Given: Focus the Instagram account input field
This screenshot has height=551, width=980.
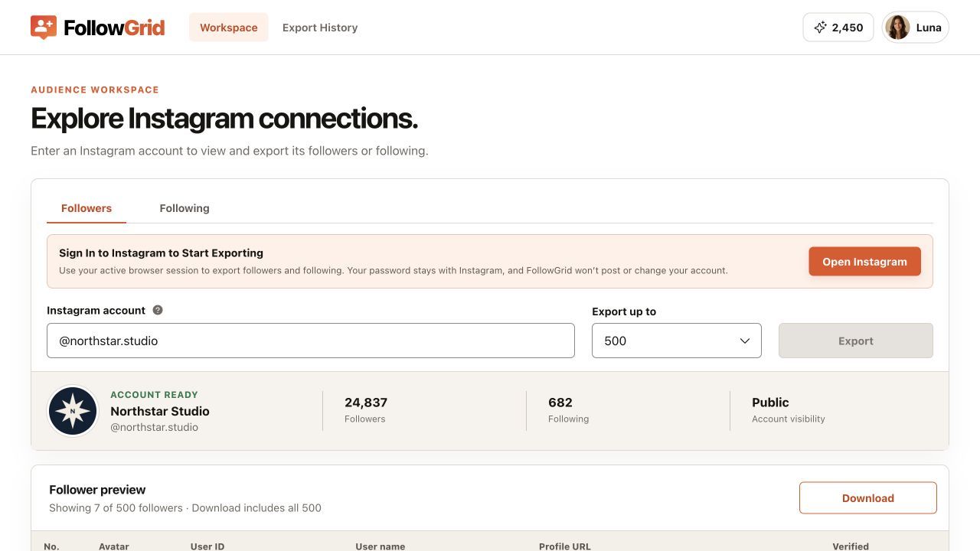Looking at the screenshot, I should tap(311, 341).
